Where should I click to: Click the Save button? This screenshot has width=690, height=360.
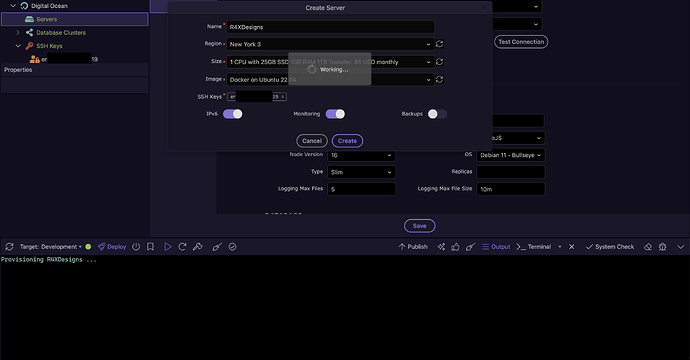pos(419,226)
